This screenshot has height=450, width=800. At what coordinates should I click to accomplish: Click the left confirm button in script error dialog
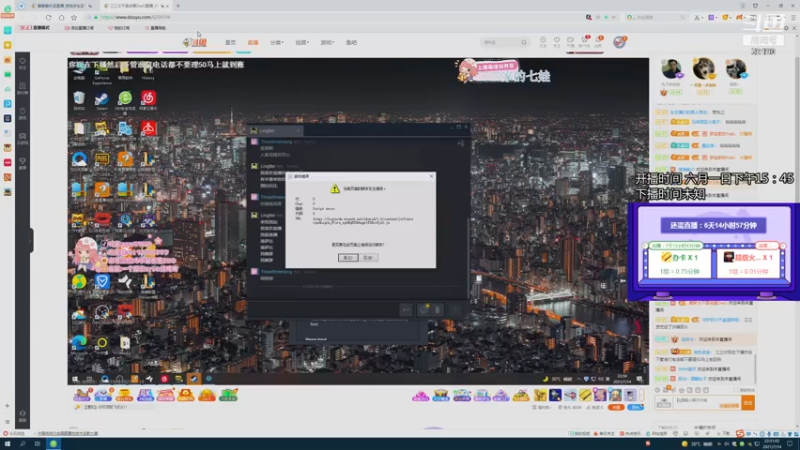(x=348, y=258)
